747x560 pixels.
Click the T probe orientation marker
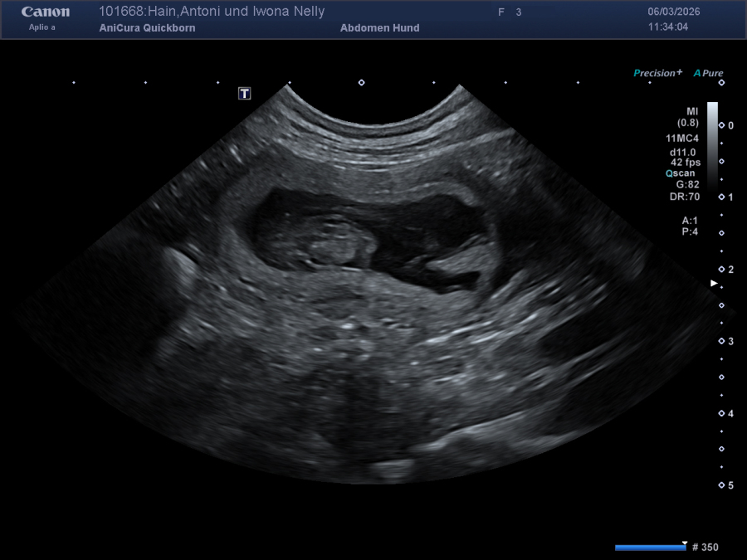tap(244, 93)
